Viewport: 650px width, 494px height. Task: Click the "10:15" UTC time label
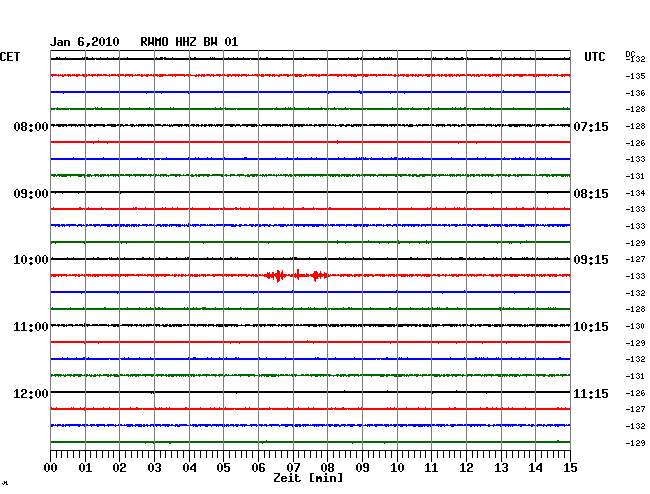click(591, 327)
